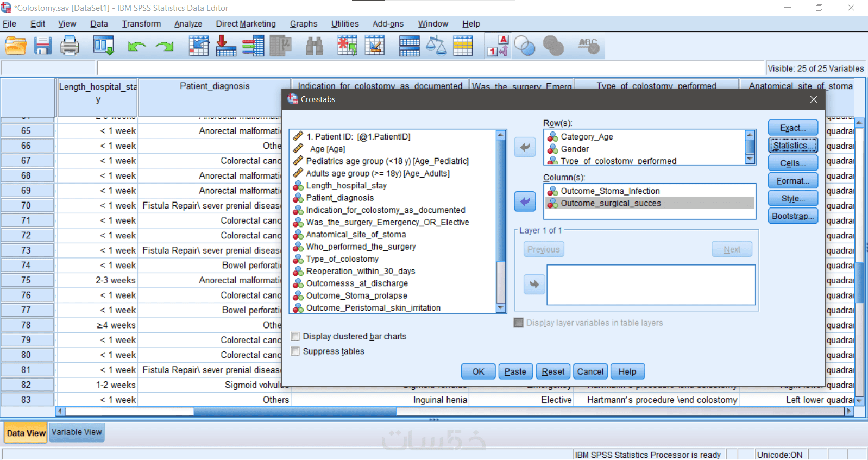Image resolution: width=868 pixels, height=460 pixels.
Task: Open the Direct Marketing menu
Action: pyautogui.click(x=246, y=24)
